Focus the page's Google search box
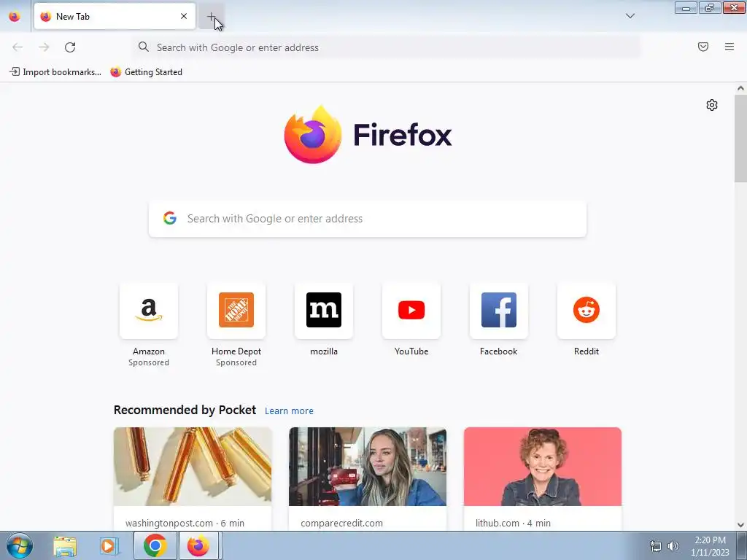 tap(368, 219)
